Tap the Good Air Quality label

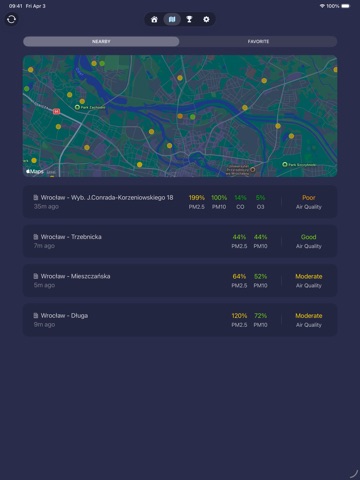pos(309,241)
